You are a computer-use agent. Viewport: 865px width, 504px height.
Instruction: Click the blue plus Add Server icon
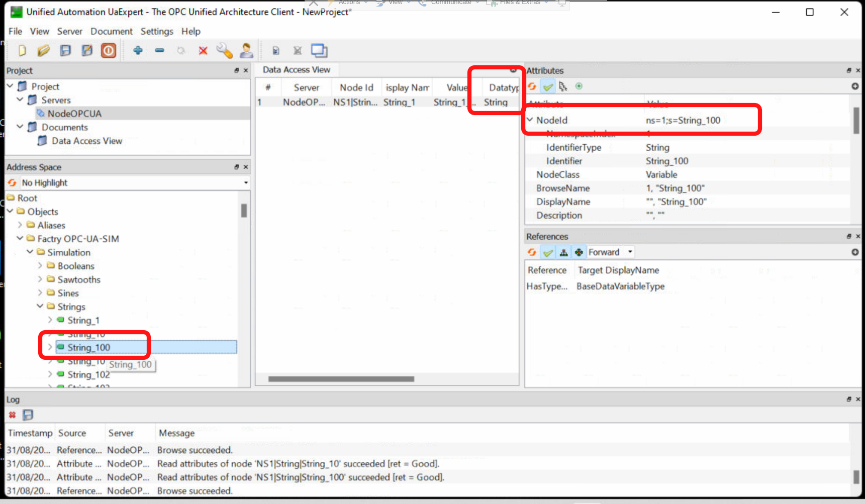tap(138, 50)
